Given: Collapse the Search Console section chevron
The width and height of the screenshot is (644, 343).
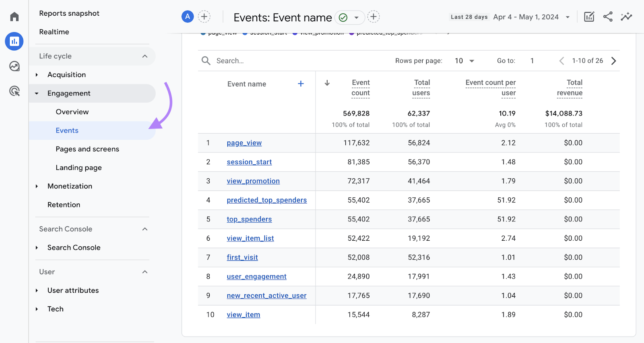Looking at the screenshot, I should tap(145, 229).
